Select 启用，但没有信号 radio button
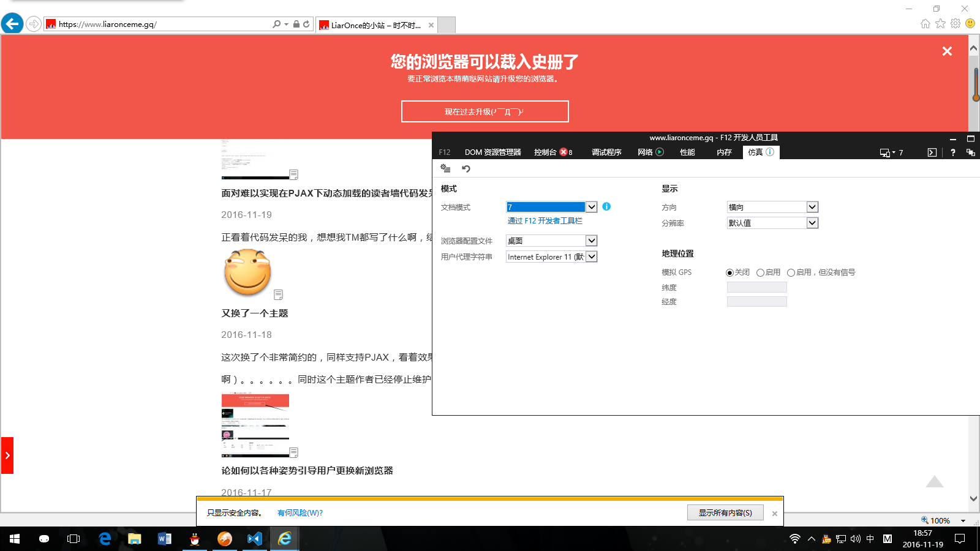 click(791, 272)
